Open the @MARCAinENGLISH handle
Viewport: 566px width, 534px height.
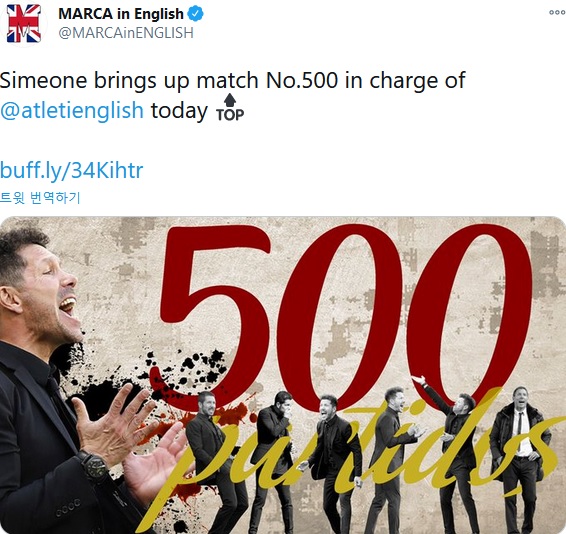(x=126, y=33)
